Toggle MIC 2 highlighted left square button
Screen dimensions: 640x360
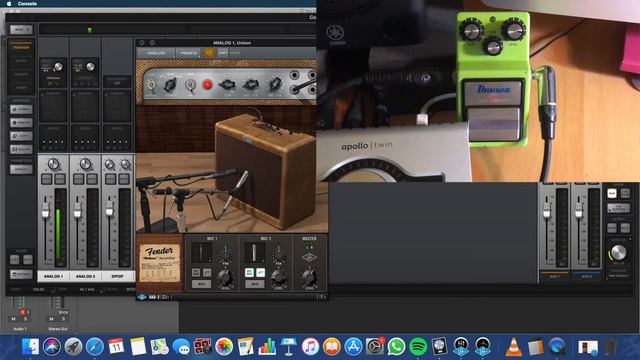coord(249,272)
